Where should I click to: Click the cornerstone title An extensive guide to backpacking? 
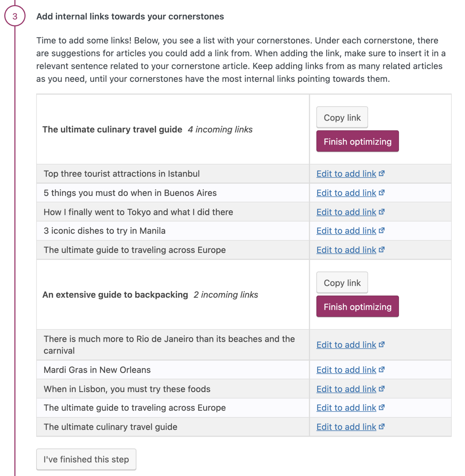click(115, 294)
